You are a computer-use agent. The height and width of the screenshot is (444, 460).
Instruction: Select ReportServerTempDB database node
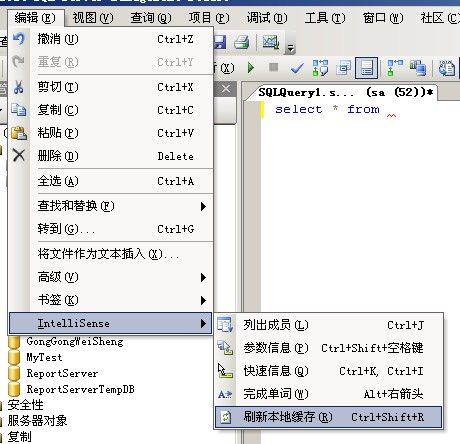pos(80,389)
